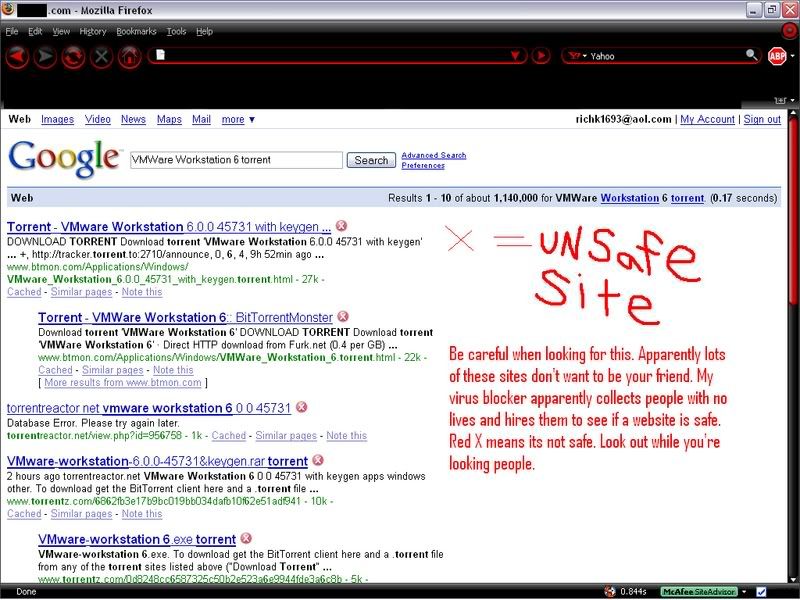Viewport: 800px width, 600px height.
Task: Click the red X SiteAdvisor icon on first result
Action: tap(341, 227)
